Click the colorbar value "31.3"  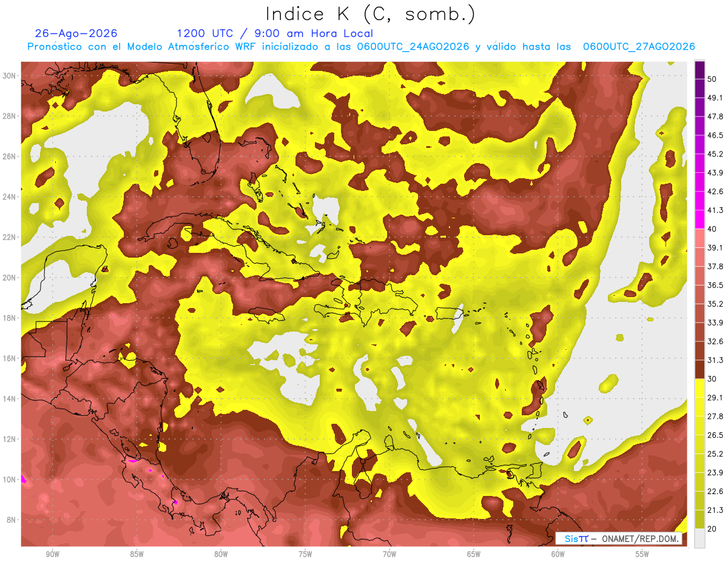(x=715, y=360)
